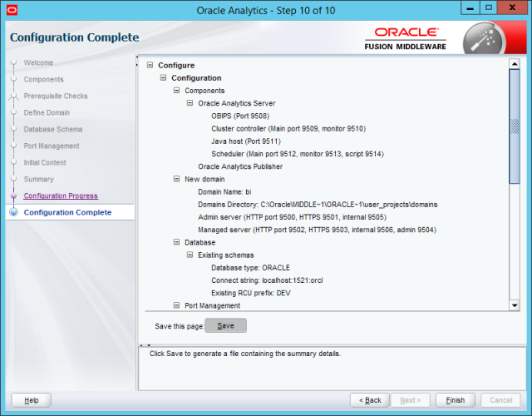Collapse the Configuration tree node
Screen dimensions: 532x416
163,77
